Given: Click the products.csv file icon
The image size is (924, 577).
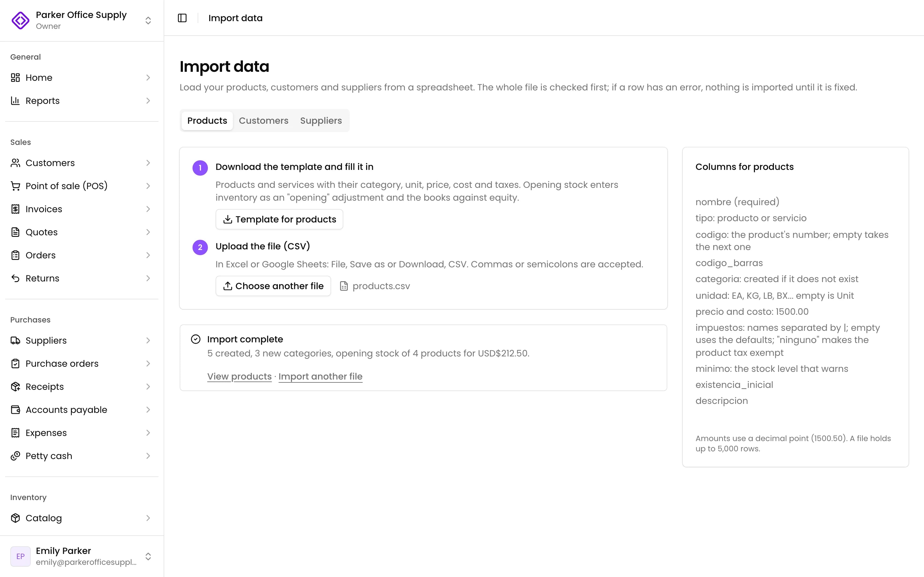Looking at the screenshot, I should pyautogui.click(x=344, y=286).
